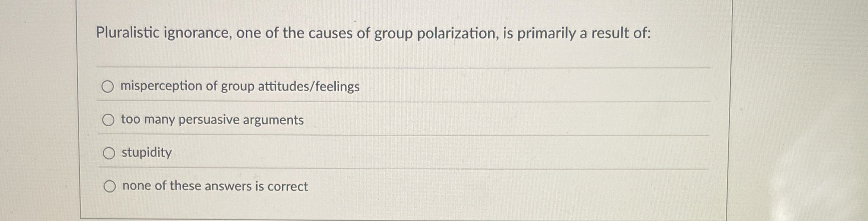This screenshot has height=221, width=868.
Task: Click the text misperception of group attitudes/feelings
Action: [239, 87]
